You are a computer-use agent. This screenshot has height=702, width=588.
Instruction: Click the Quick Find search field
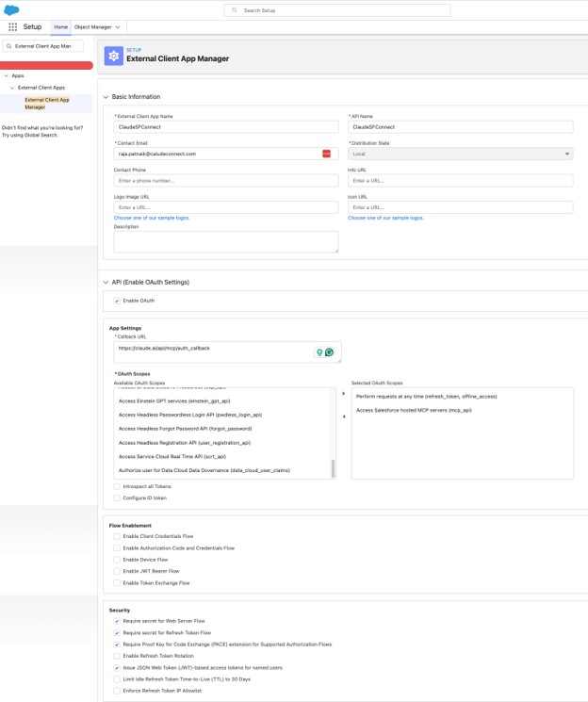pos(43,46)
